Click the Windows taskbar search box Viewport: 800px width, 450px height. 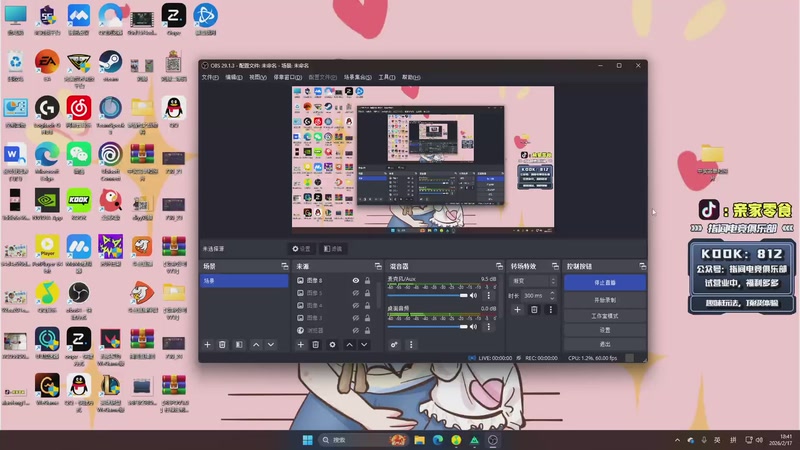362,440
